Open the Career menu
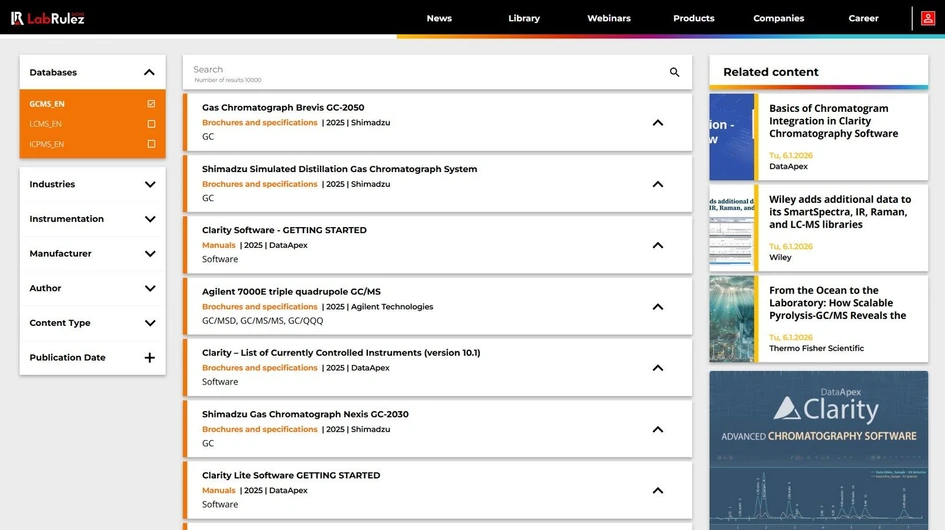The width and height of the screenshot is (945, 530). click(863, 18)
